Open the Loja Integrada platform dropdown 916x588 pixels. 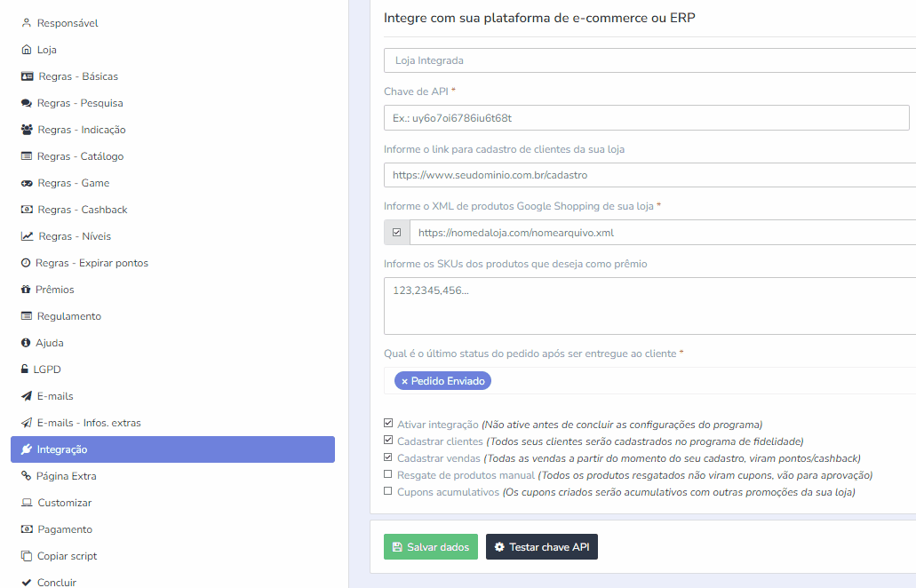coord(649,60)
